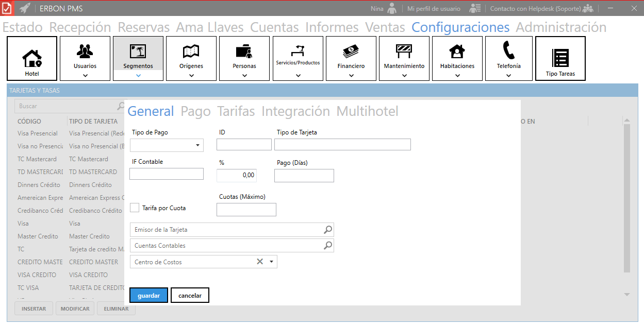Viewport: 644px width, 325px height.
Task: Open the Reservas main menu
Action: 143,27
